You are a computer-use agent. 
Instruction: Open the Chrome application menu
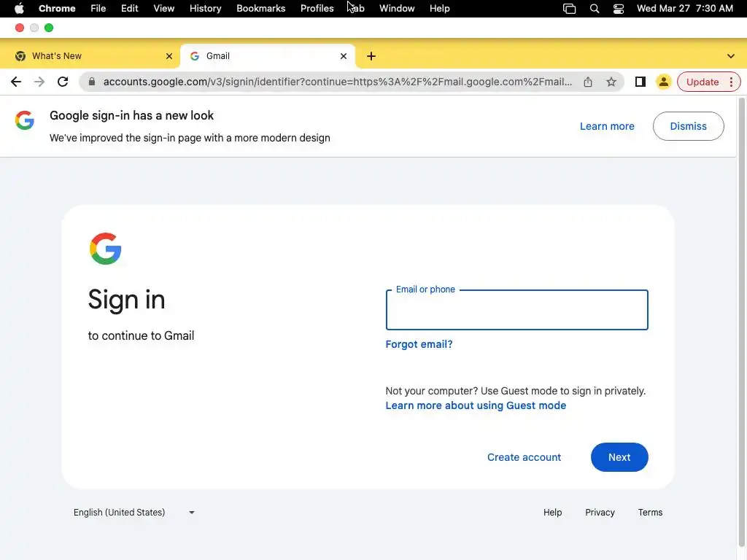pos(57,8)
